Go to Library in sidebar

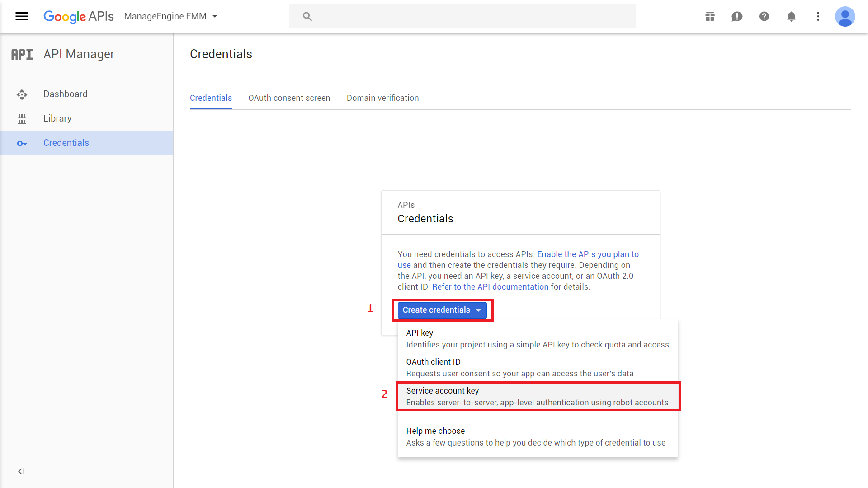57,118
